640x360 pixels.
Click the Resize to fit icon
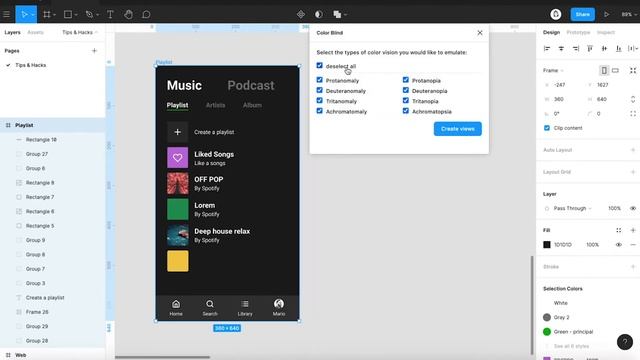[x=633, y=71]
